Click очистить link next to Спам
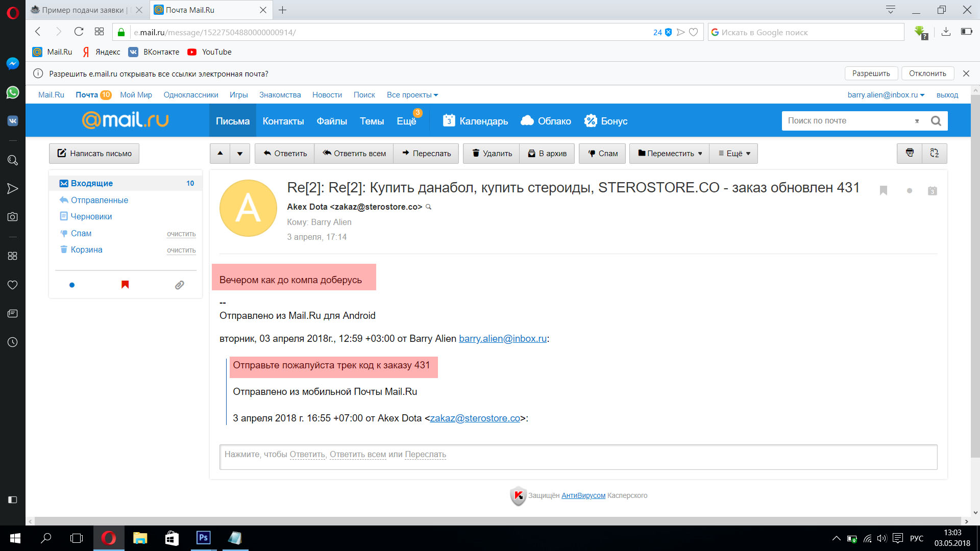 click(x=181, y=234)
